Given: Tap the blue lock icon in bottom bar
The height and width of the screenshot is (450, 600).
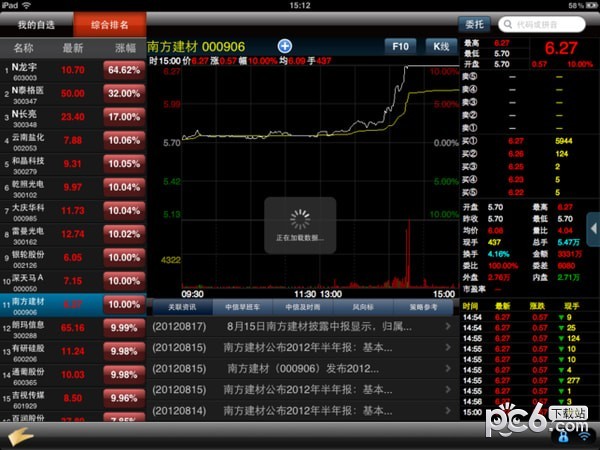Looking at the screenshot, I should click(563, 436).
